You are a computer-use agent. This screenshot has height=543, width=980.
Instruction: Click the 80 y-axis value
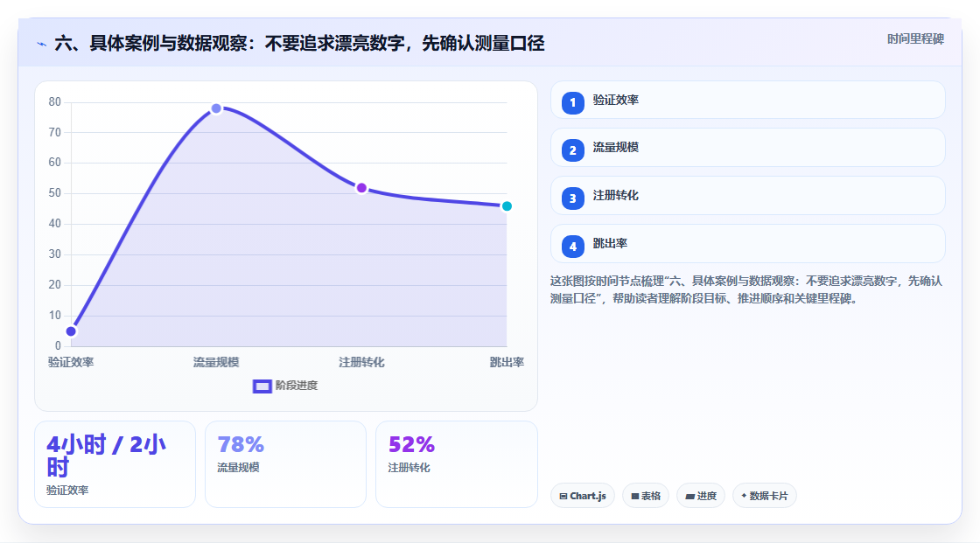[x=55, y=101]
